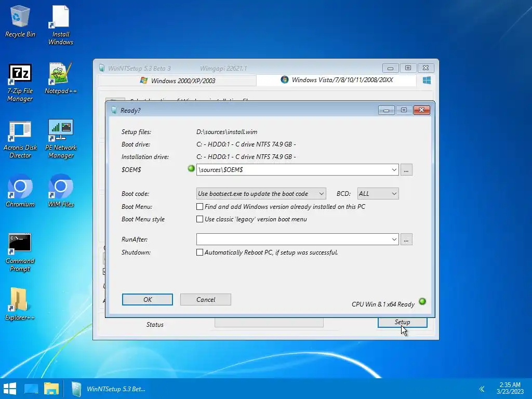Screen dimensions: 532x399
Task: Click the Windows Start button
Action: [10, 389]
